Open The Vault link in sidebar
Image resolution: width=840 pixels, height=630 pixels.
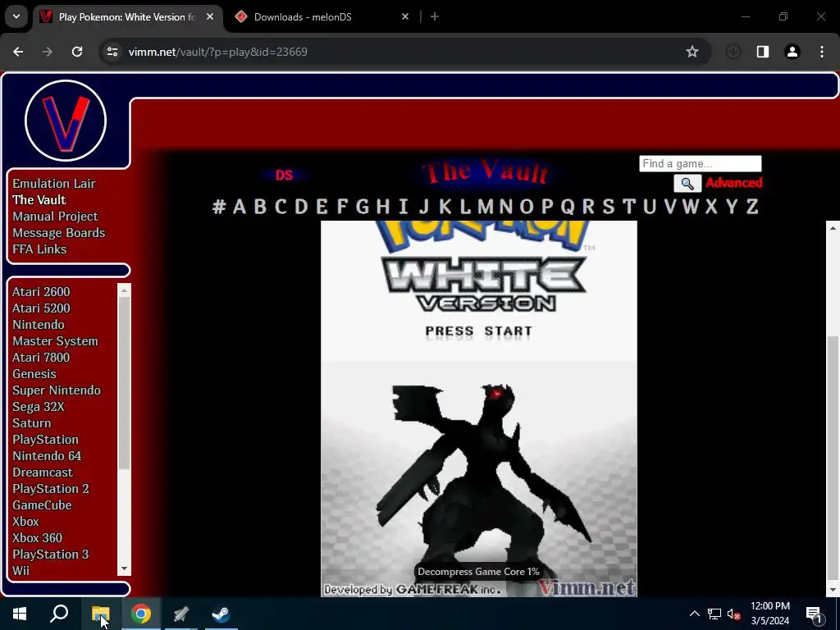pos(39,200)
